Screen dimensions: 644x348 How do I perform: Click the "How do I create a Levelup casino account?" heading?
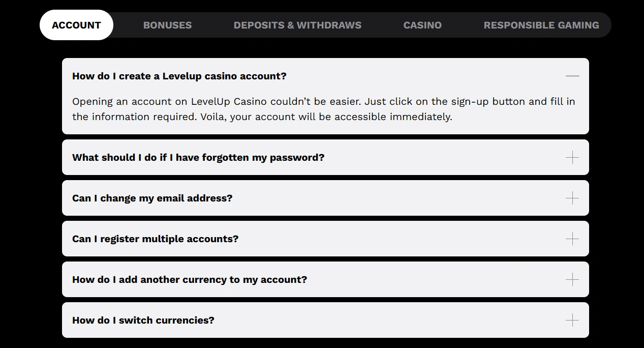click(179, 75)
